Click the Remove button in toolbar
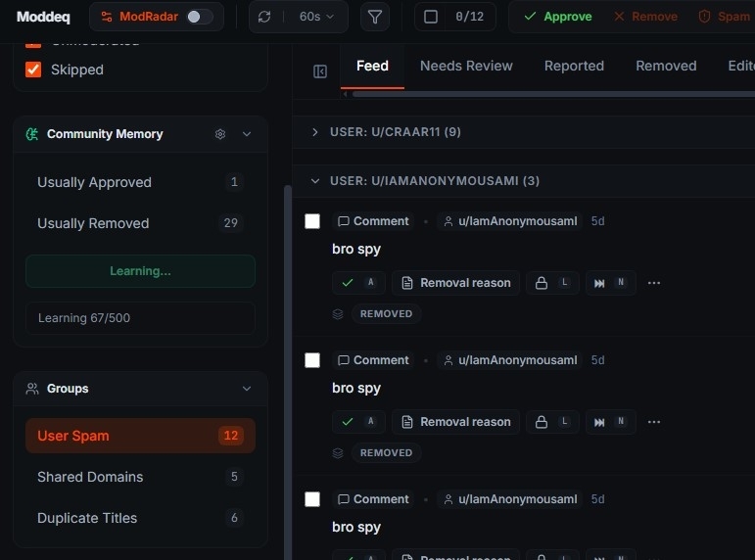 (645, 17)
